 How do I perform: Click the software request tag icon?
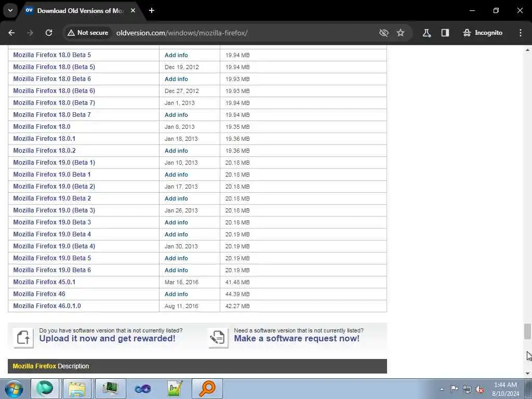218,338
